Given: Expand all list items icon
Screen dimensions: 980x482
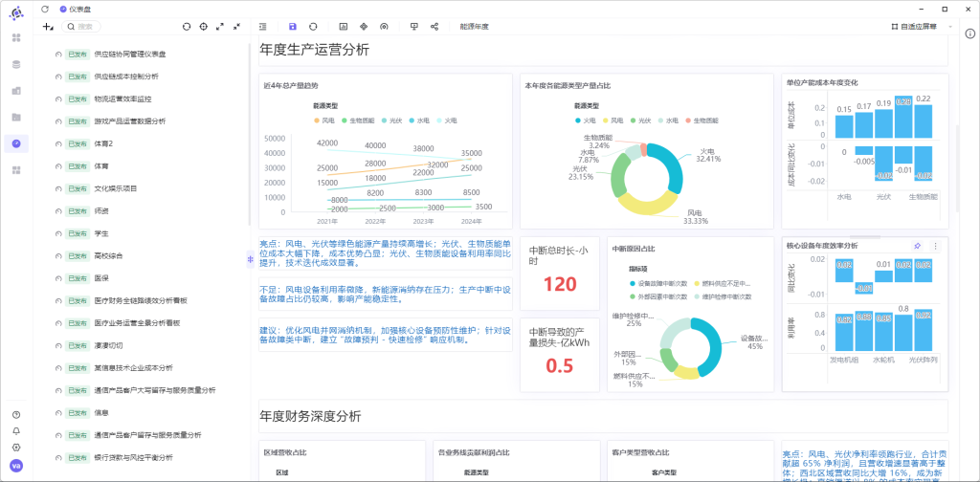Looking at the screenshot, I should pos(220,27).
